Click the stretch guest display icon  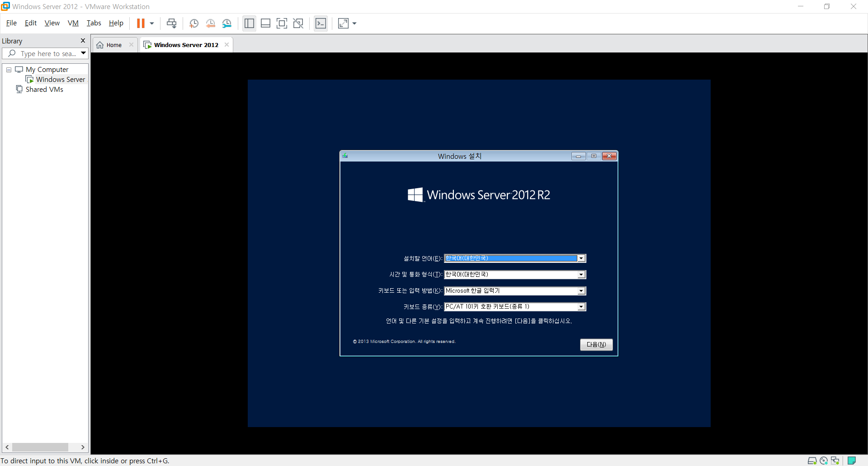click(x=343, y=24)
